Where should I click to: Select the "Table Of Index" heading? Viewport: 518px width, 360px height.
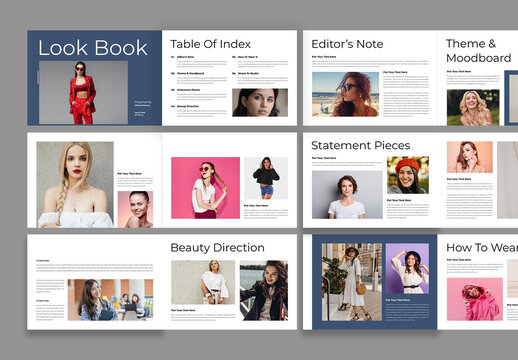point(210,44)
